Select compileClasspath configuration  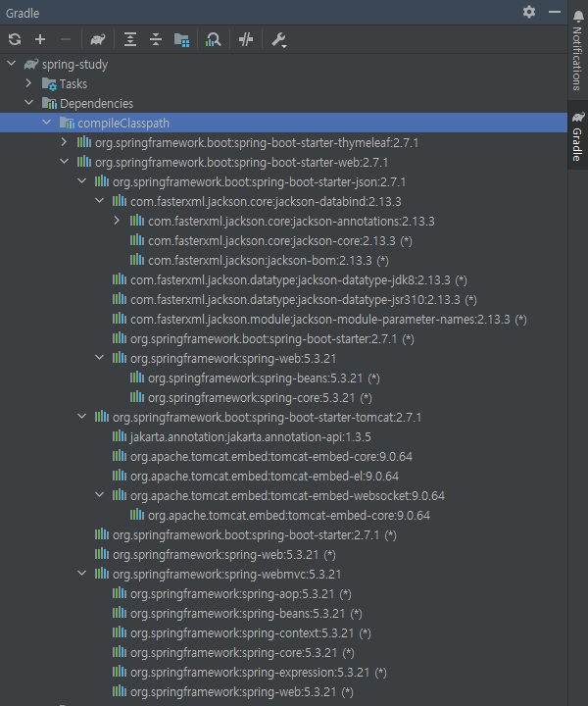tap(283, 123)
